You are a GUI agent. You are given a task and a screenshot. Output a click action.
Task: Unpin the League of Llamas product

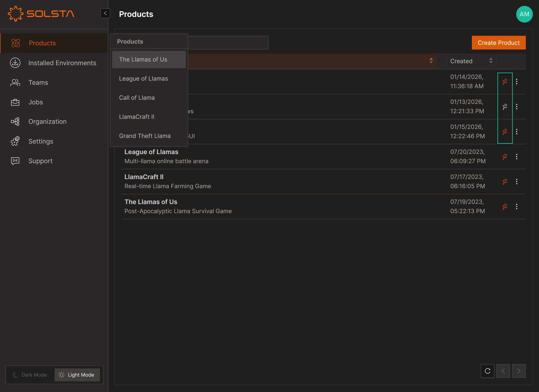[505, 157]
